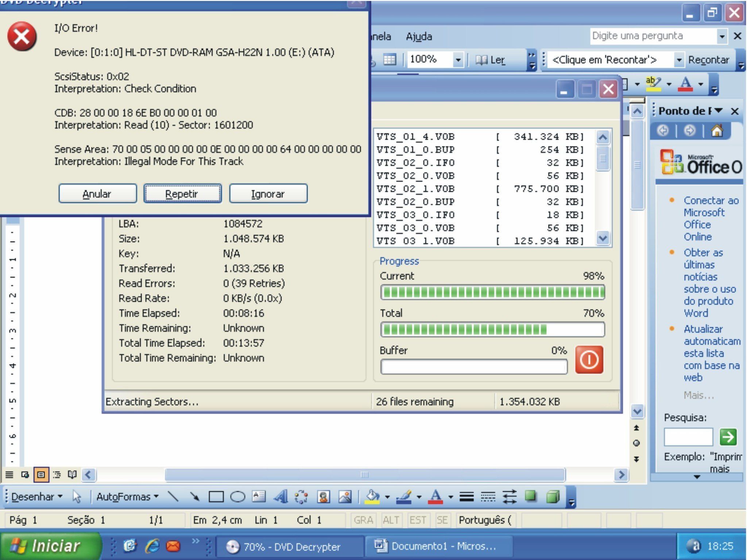The width and height of the screenshot is (747, 560).
Task: Click the Shadow Style green square icon
Action: pos(531,497)
